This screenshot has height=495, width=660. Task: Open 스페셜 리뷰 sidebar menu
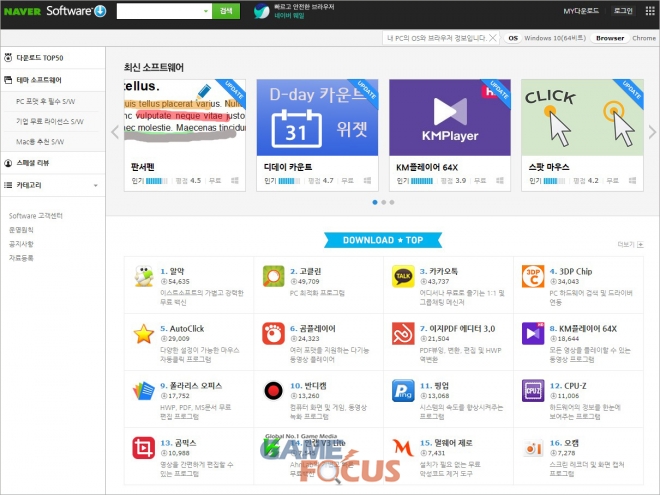40,162
